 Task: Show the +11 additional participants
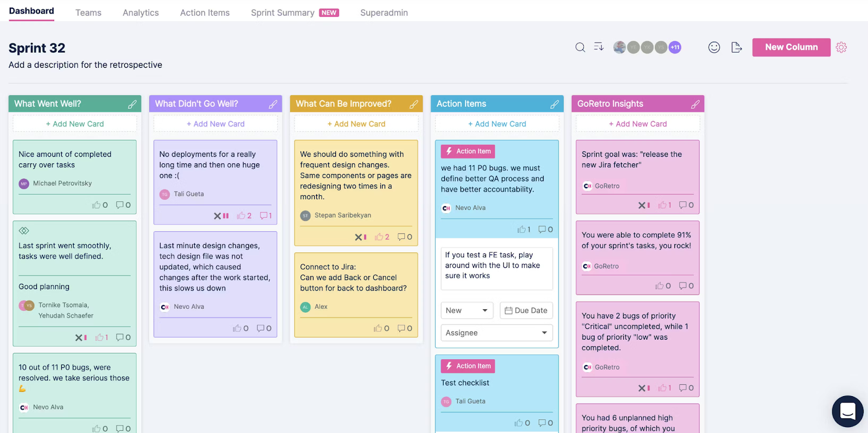[675, 47]
